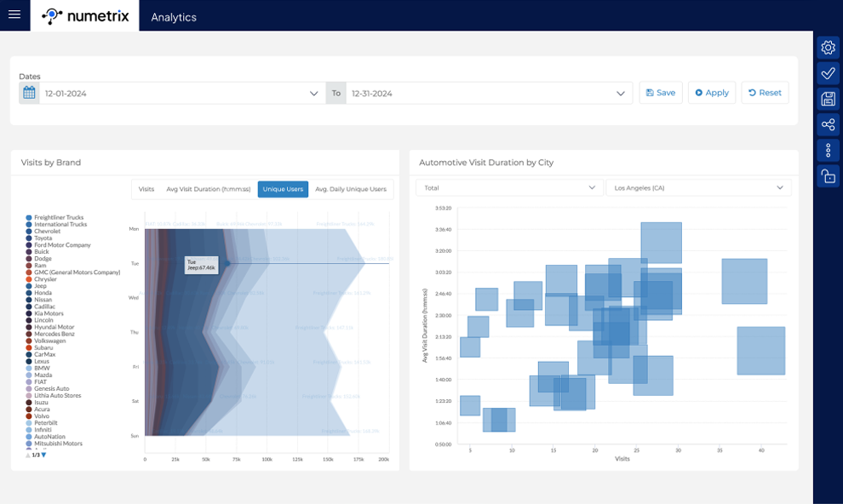Viewport: 843px width, 504px height.
Task: Click the Honda legend label
Action: (43, 293)
